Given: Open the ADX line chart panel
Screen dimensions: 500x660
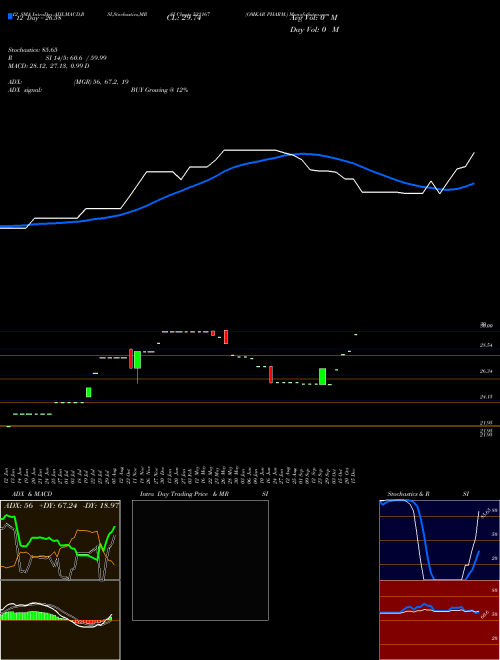Looking at the screenshot, I should pyautogui.click(x=60, y=540).
